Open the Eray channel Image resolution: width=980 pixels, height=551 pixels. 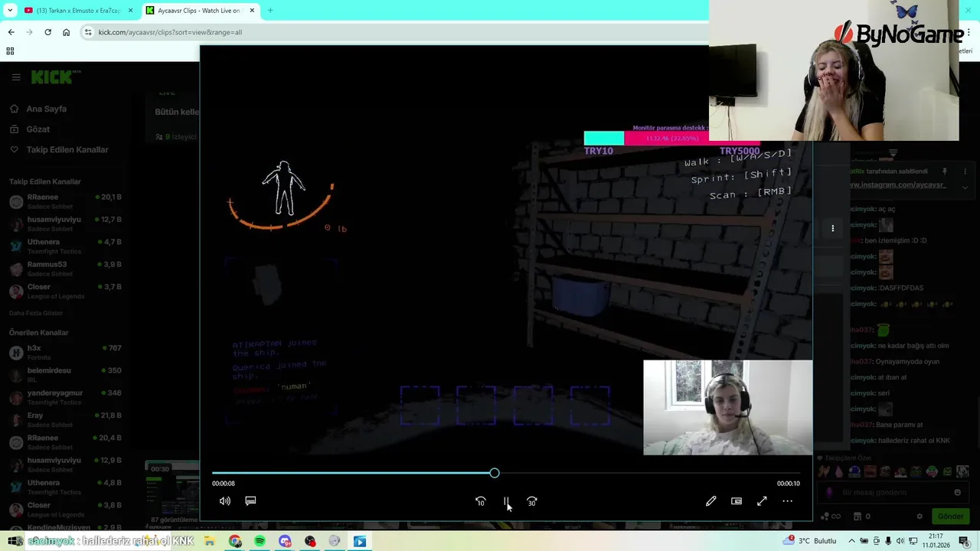[65, 419]
